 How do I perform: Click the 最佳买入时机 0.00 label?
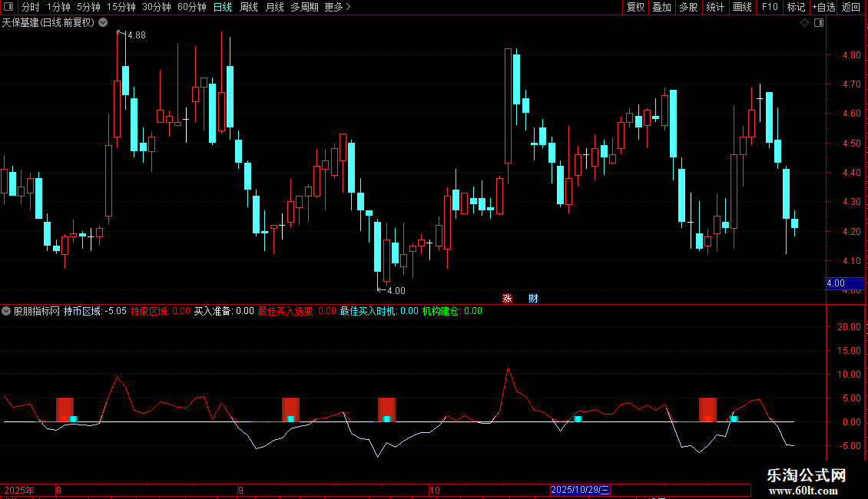click(x=379, y=311)
